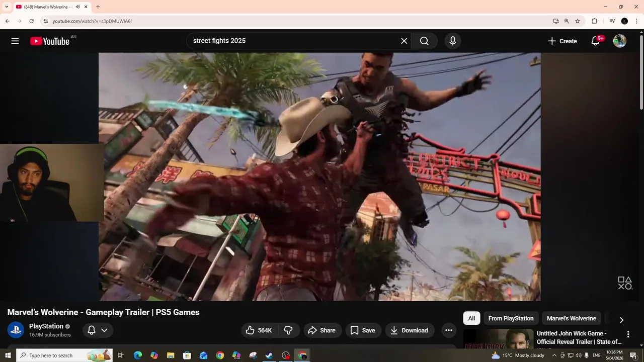Open media controls icon in Chrome toolbar
The height and width of the screenshot is (362, 644).
[612, 21]
